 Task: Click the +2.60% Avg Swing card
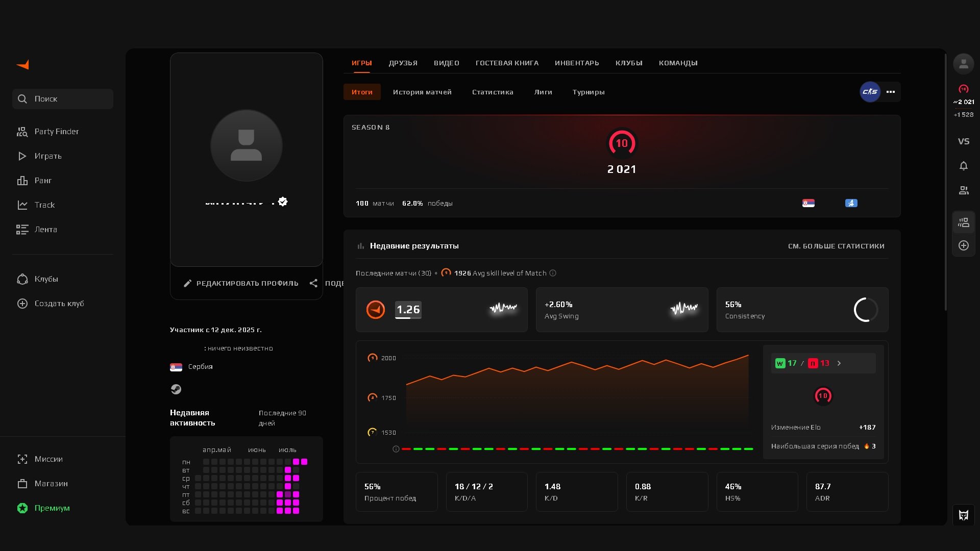(x=622, y=310)
